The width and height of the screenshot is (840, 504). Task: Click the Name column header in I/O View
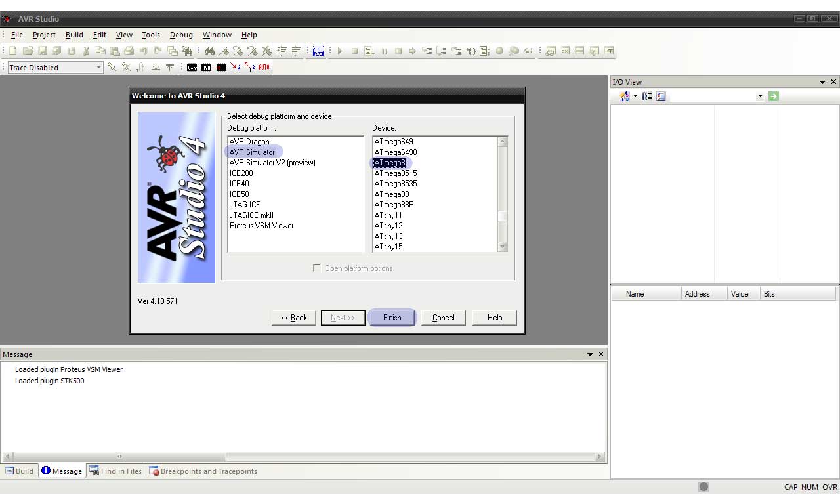(x=646, y=294)
